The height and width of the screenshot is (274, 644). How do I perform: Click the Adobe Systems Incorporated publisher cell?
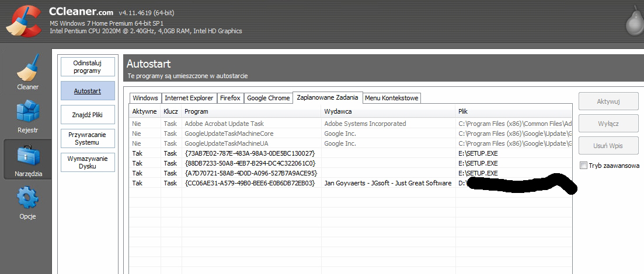(365, 124)
